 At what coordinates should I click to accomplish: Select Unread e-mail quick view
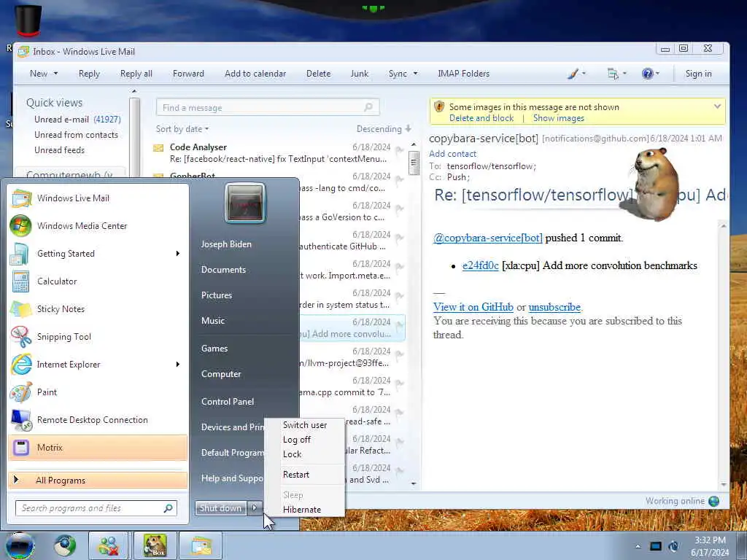click(x=77, y=120)
